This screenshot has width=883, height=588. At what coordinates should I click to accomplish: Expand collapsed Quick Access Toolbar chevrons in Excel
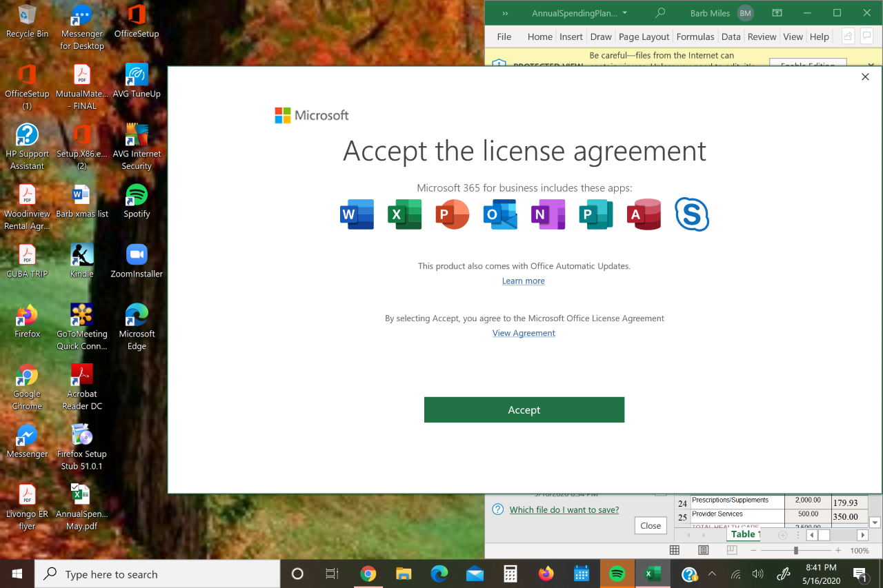[505, 13]
